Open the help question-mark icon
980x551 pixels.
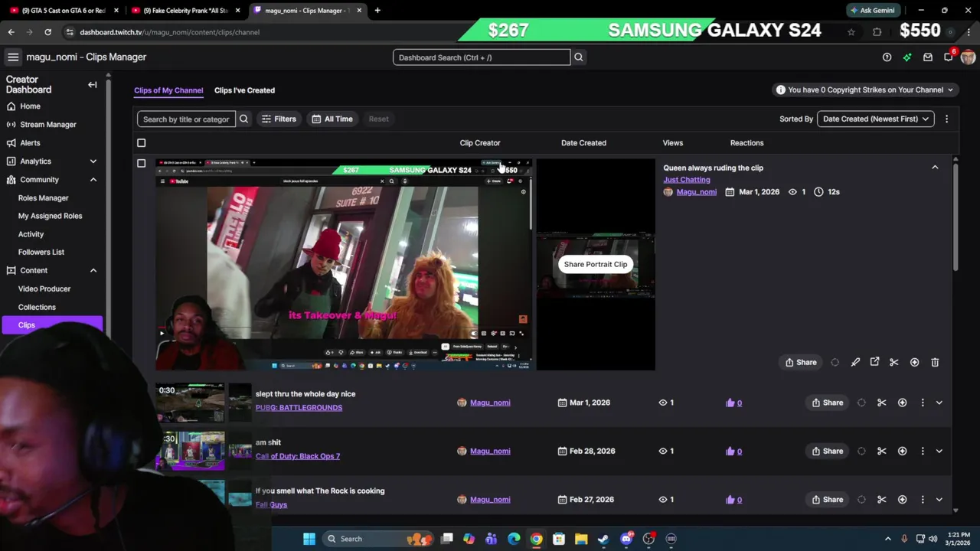tap(887, 57)
